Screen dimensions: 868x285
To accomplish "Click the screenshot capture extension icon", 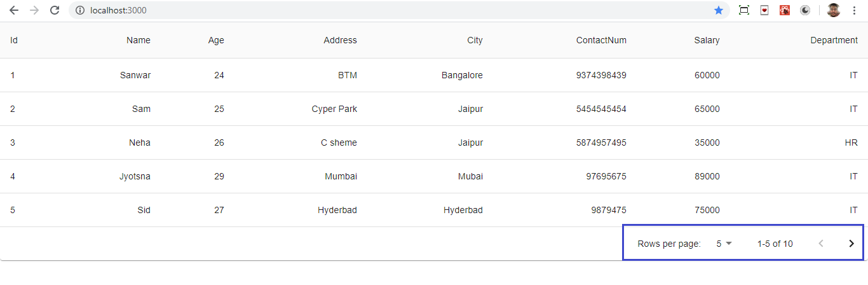I will pyautogui.click(x=744, y=10).
